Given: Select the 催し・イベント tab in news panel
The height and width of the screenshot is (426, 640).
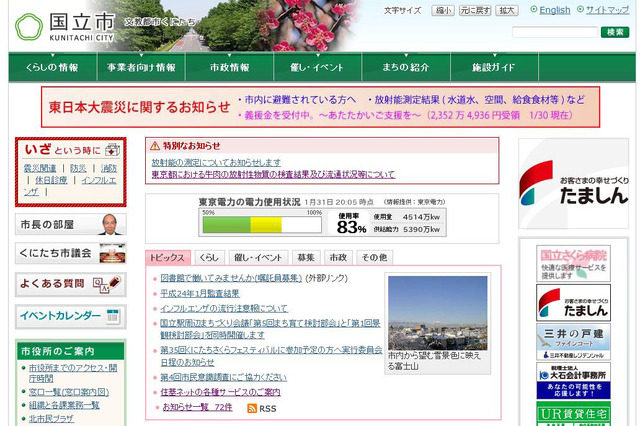Looking at the screenshot, I should coord(258,257).
